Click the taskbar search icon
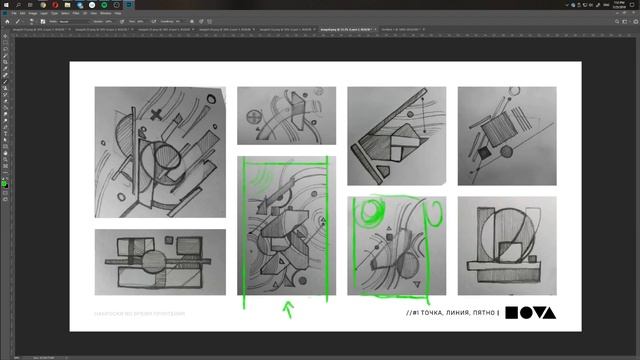This screenshot has width=640, height=360. (18, 5)
